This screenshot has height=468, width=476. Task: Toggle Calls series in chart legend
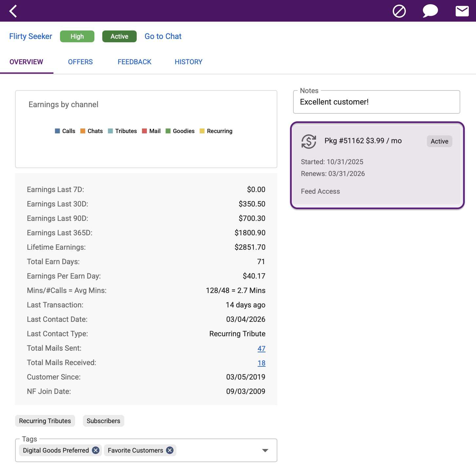pyautogui.click(x=65, y=131)
